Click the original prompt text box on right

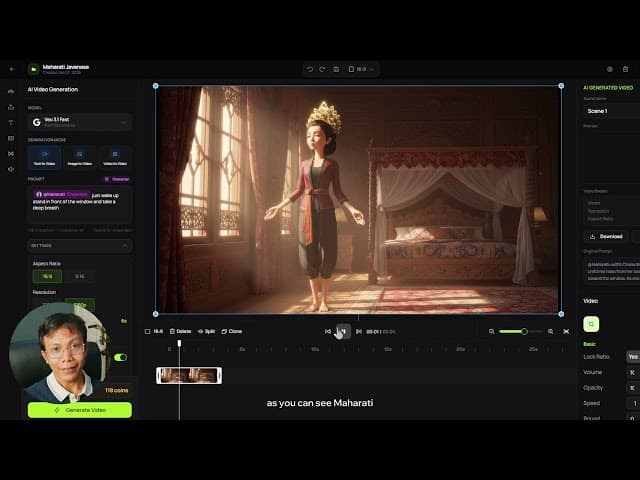pyautogui.click(x=611, y=271)
